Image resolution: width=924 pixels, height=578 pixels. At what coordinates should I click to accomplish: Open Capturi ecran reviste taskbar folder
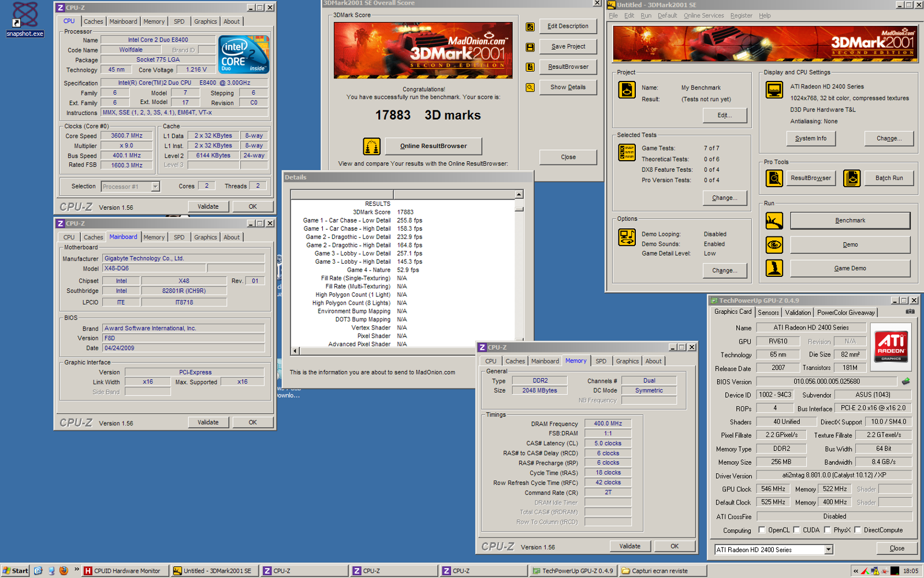coord(663,570)
